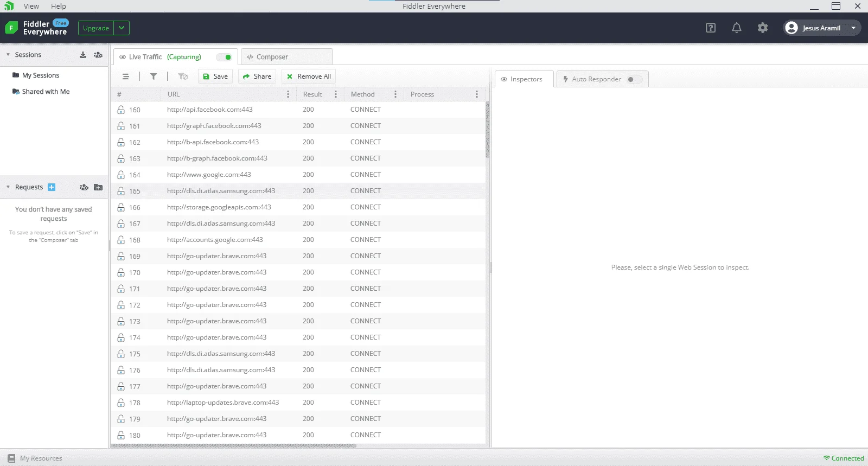Open the filter funnel icon
The height and width of the screenshot is (466, 868).
point(154,76)
